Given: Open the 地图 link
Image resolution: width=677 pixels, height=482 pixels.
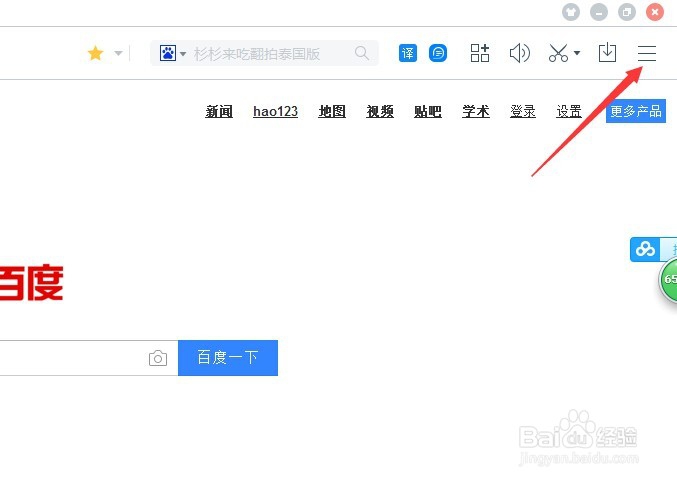Looking at the screenshot, I should (332, 111).
